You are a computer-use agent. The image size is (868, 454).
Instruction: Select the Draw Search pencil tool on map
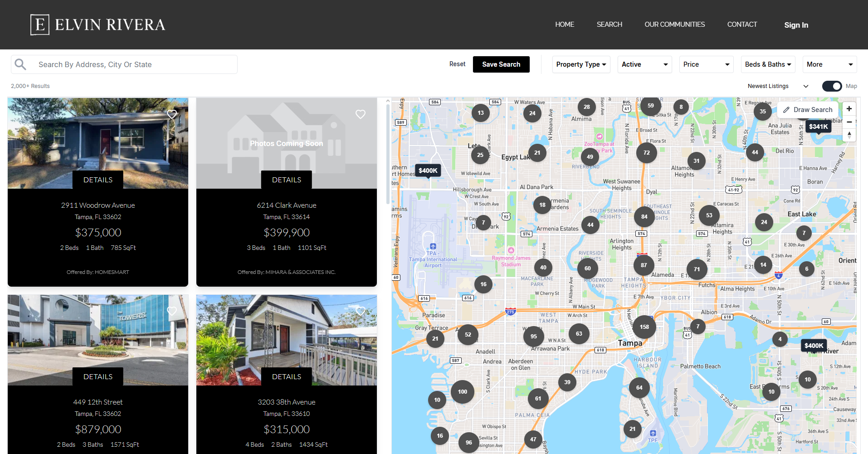(x=808, y=110)
